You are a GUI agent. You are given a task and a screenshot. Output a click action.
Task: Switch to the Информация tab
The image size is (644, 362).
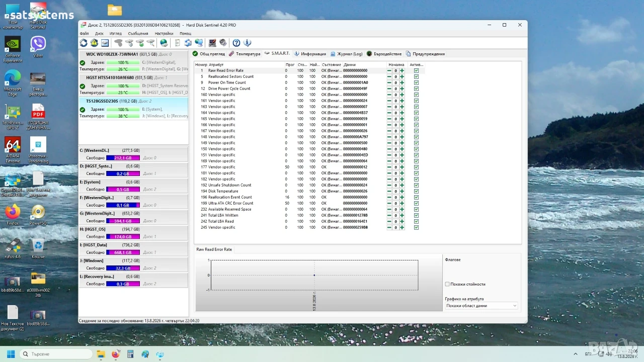pos(310,54)
